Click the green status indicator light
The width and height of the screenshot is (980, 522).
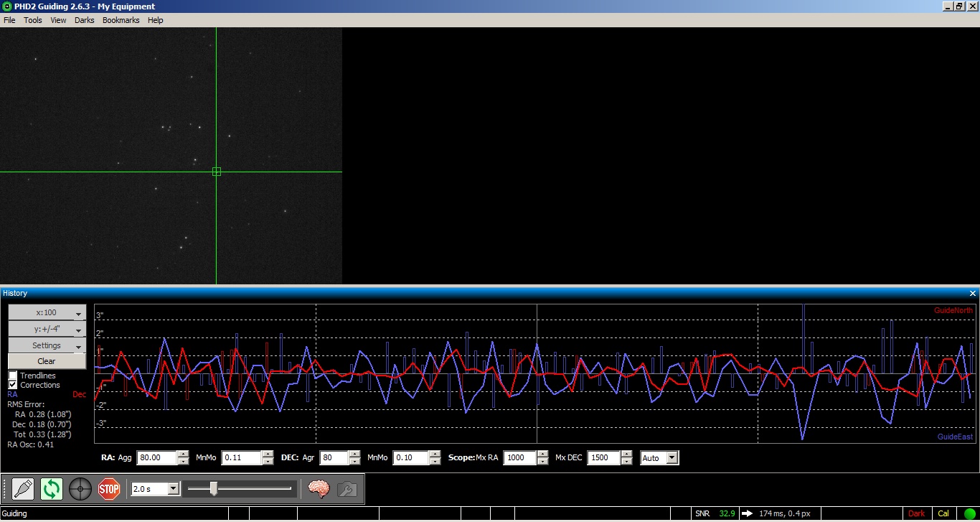(x=970, y=513)
